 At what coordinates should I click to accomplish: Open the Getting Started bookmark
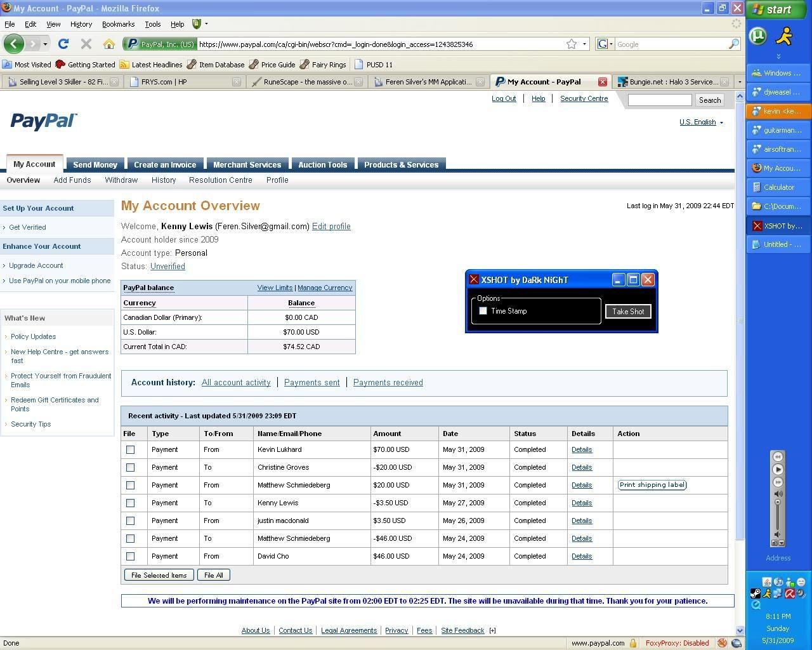click(x=85, y=64)
